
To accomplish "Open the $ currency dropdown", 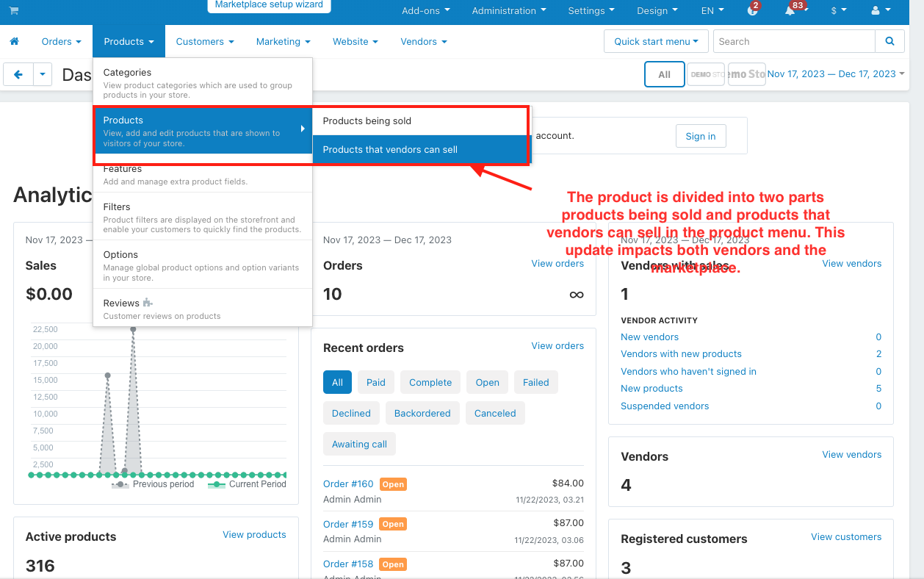I will click(x=839, y=10).
